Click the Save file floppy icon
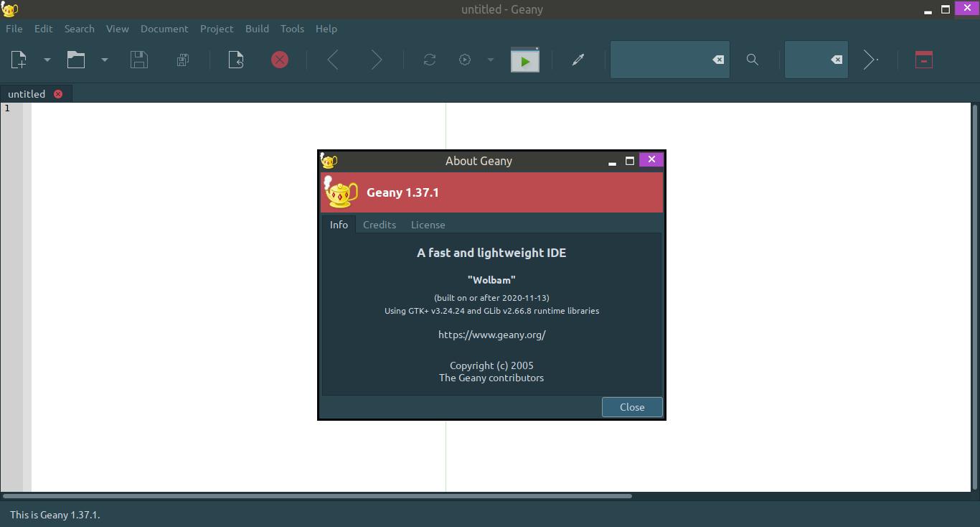This screenshot has width=980, height=527. click(x=139, y=60)
